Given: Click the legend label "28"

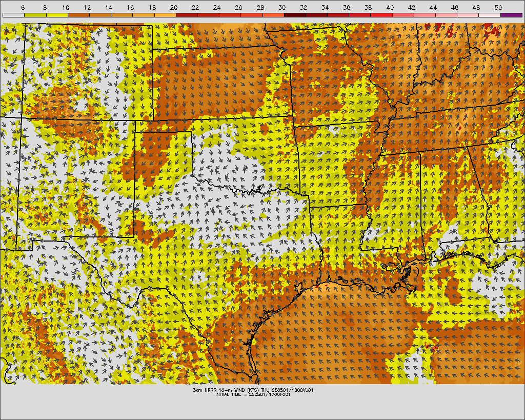Looking at the screenshot, I should (260, 7).
